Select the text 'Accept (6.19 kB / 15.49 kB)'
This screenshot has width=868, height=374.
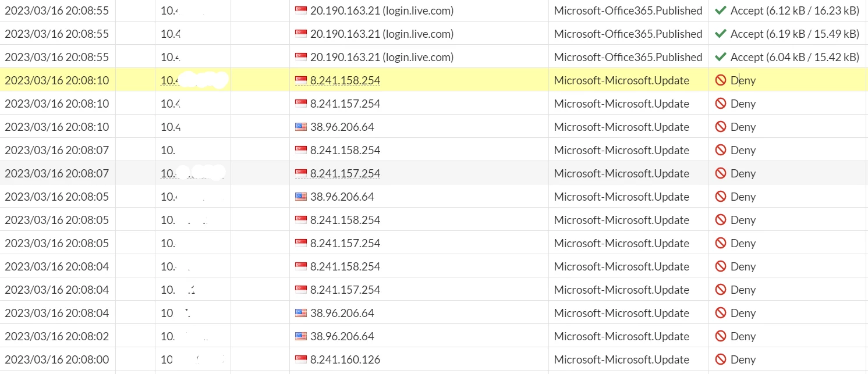795,34
